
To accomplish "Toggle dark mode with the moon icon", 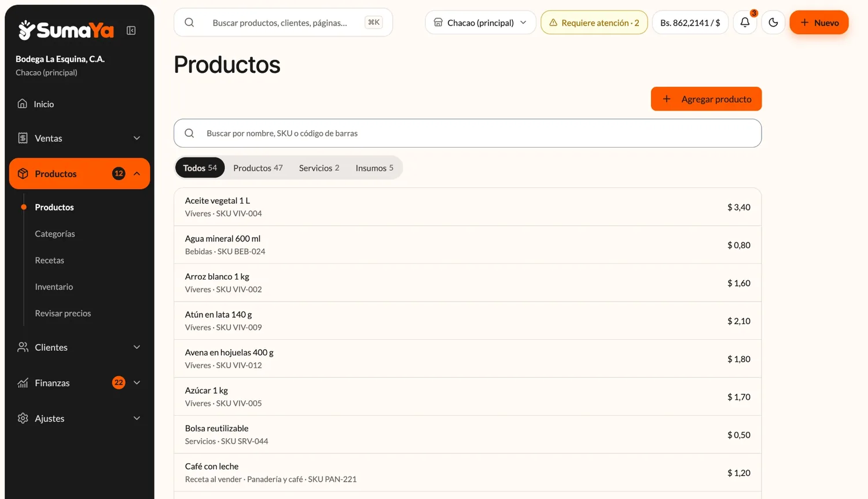I will coord(773,23).
